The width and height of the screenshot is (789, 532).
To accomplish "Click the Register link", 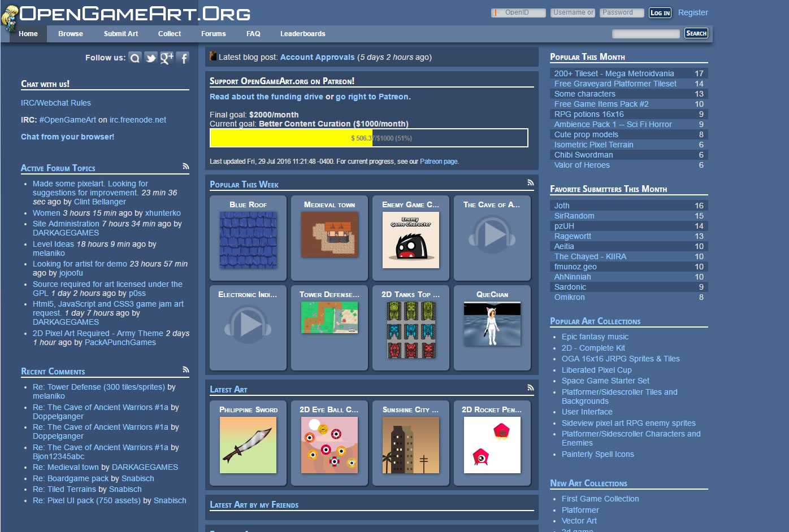I will click(693, 12).
